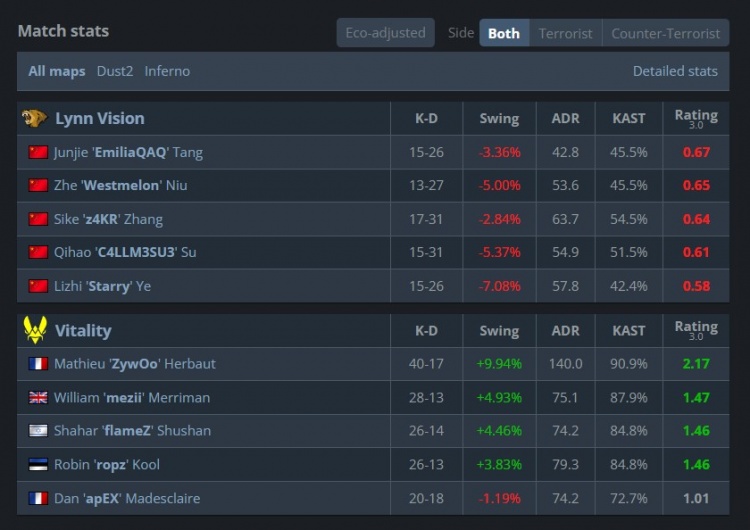
Task: Click the Lynn Vision Rating 3.0 column header
Action: pyautogui.click(x=696, y=118)
